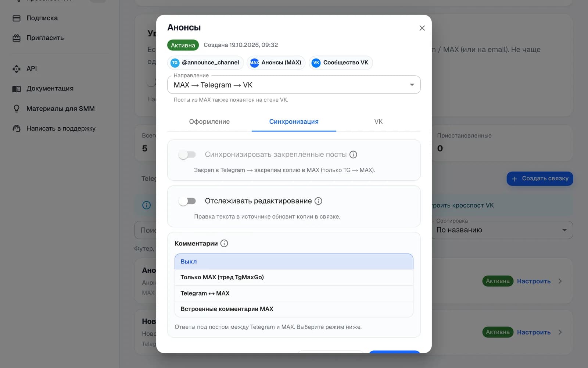The height and width of the screenshot is (368, 588).
Task: Click the MAX icon on Анонсы (MAX) chip
Action: click(254, 63)
